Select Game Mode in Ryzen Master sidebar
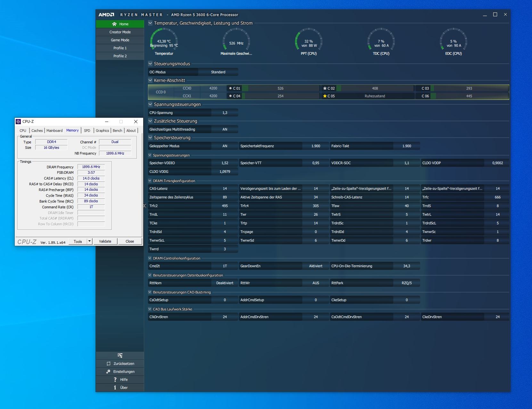The width and height of the screenshot is (532, 409). pyautogui.click(x=120, y=40)
